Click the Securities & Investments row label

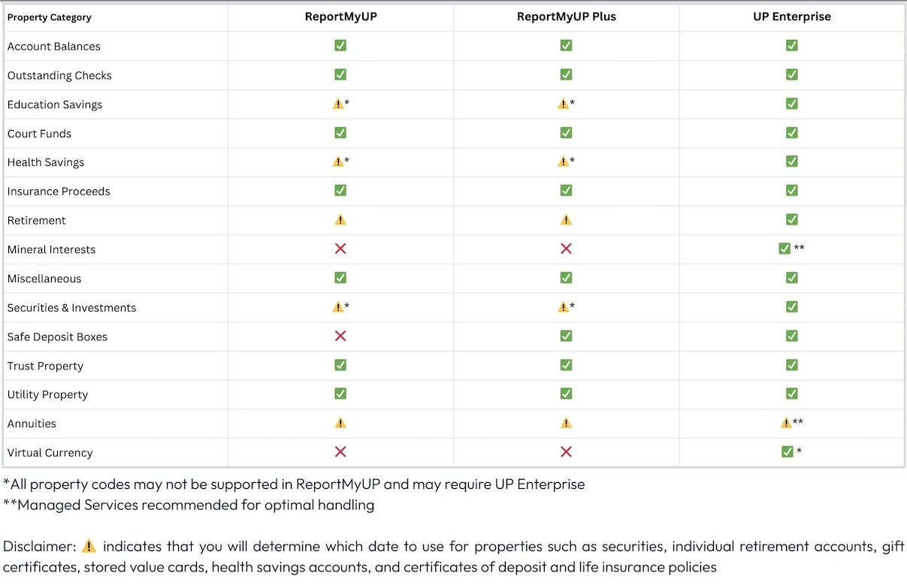[72, 308]
